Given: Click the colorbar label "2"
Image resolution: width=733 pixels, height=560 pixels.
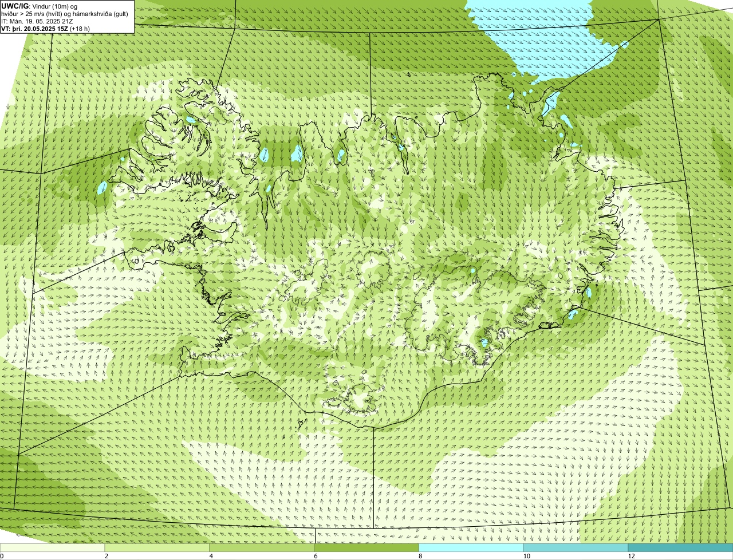Looking at the screenshot, I should (x=107, y=556).
